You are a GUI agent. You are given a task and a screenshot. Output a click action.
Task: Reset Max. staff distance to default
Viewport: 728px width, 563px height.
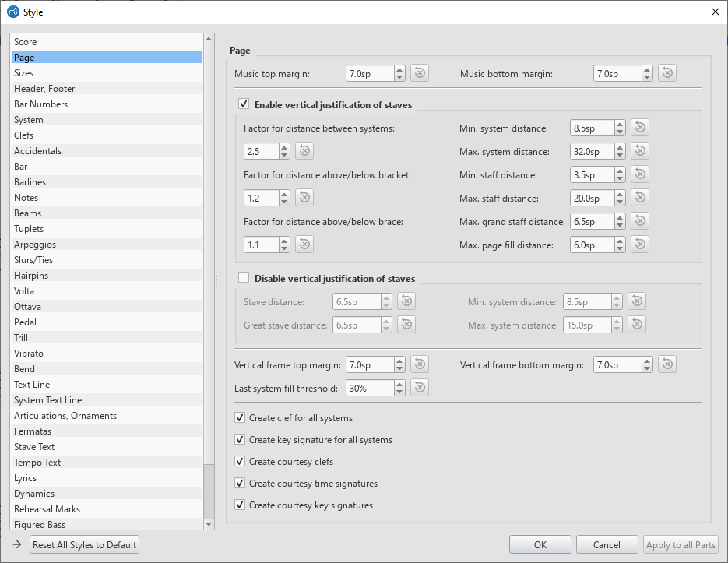(x=639, y=197)
